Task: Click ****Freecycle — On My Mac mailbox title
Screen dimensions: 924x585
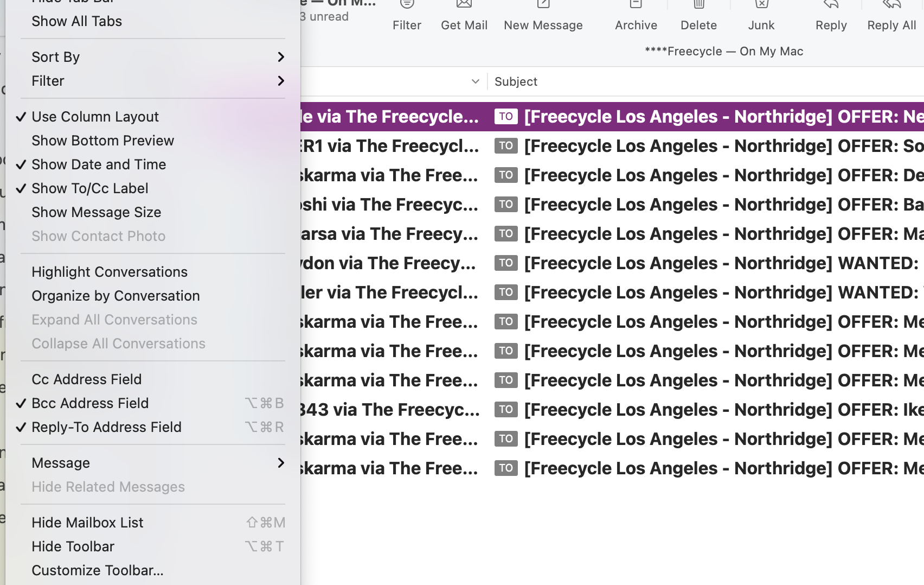Action: click(724, 52)
